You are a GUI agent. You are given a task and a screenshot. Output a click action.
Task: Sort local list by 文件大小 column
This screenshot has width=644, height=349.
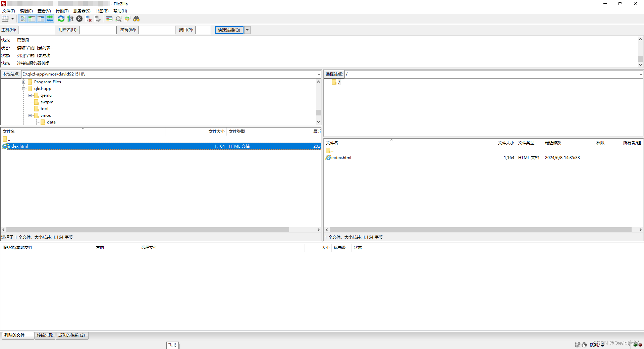[x=217, y=132]
